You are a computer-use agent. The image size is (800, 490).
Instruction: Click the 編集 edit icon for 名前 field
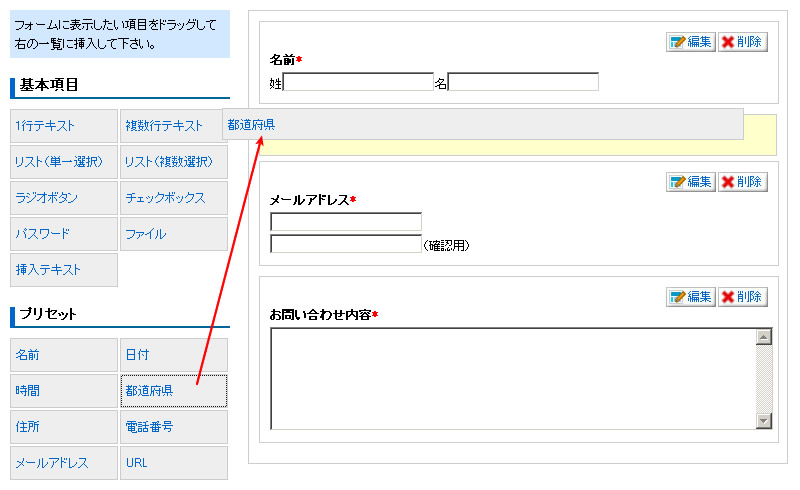tap(690, 42)
